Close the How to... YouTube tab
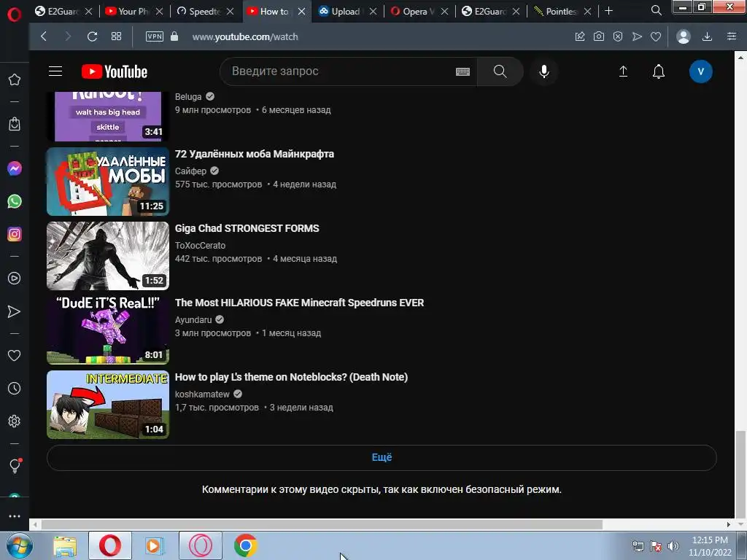The width and height of the screenshot is (747, 560). [301, 12]
